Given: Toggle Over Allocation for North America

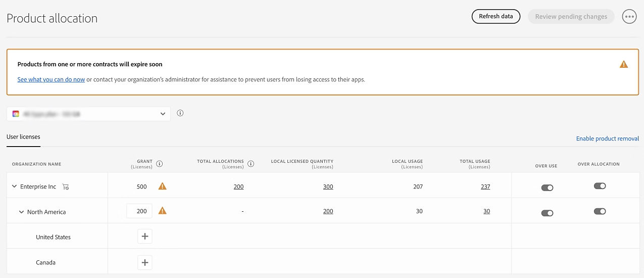Looking at the screenshot, I should click(x=600, y=211).
